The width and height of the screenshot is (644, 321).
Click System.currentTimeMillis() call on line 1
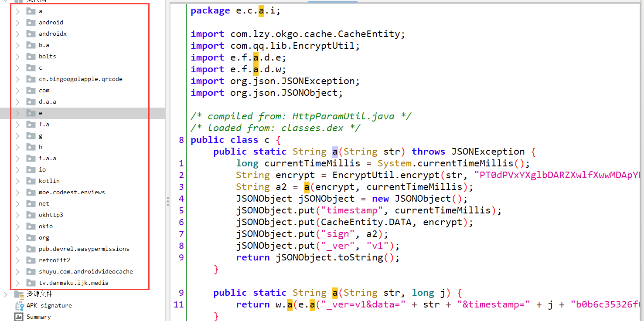[451, 163]
